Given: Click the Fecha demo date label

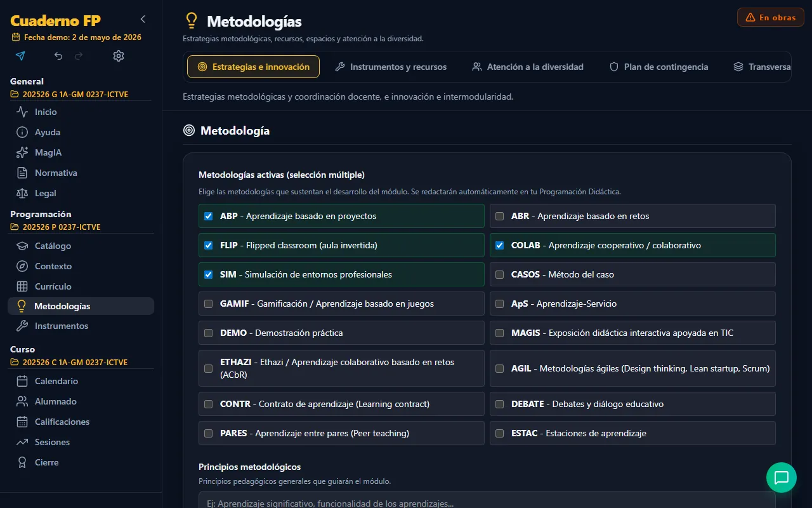Looking at the screenshot, I should [76, 37].
